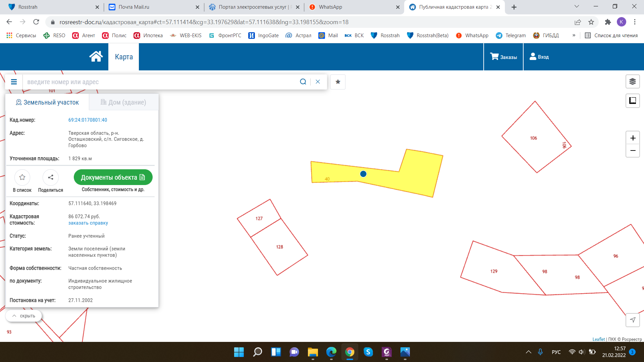The image size is (644, 362).
Task: Click green Документы объекта button
Action: point(113,177)
